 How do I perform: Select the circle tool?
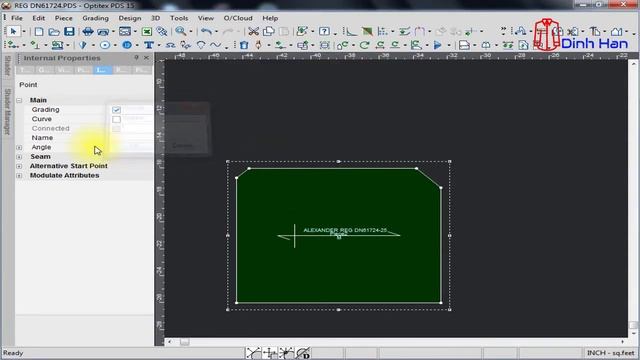click(105, 45)
